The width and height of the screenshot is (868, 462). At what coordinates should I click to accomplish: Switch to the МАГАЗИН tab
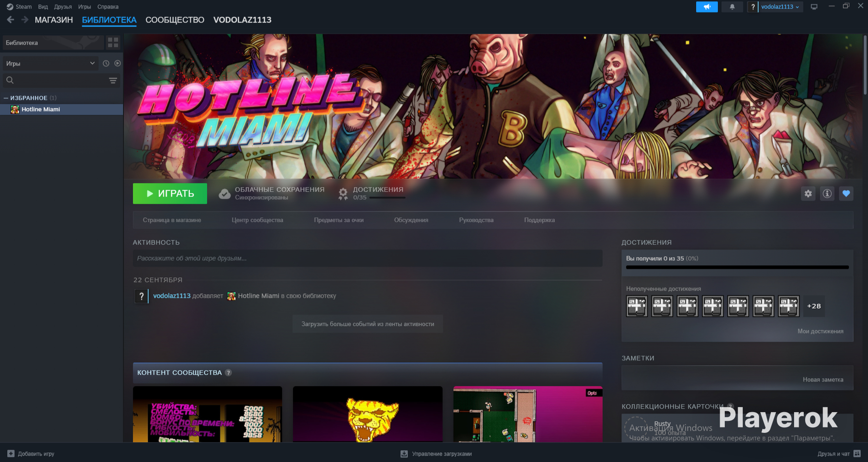click(54, 20)
